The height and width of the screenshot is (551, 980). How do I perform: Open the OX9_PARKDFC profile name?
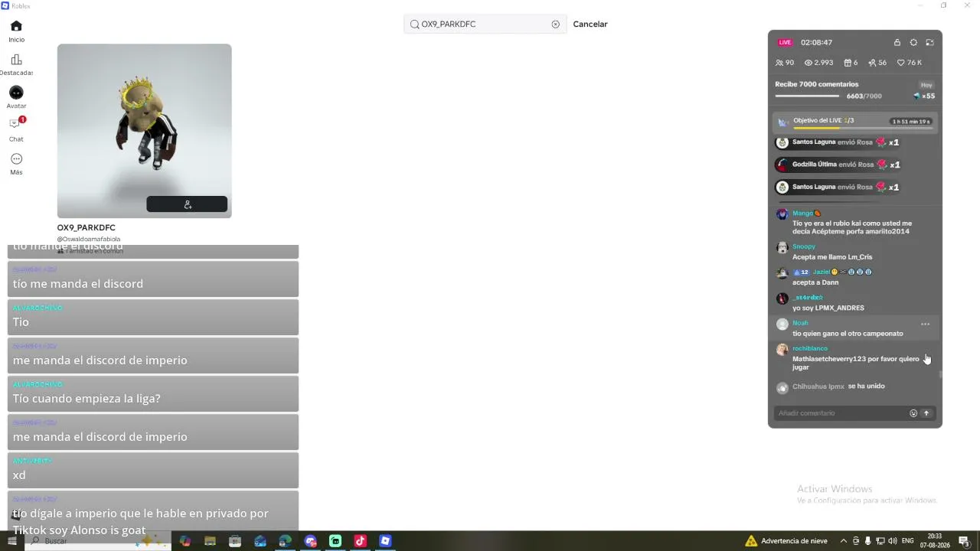point(87,228)
